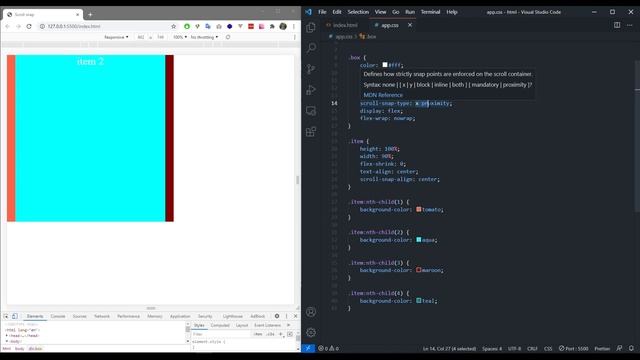This screenshot has height=360, width=640.
Task: Open the VS Code Explorer view
Action: click(311, 27)
